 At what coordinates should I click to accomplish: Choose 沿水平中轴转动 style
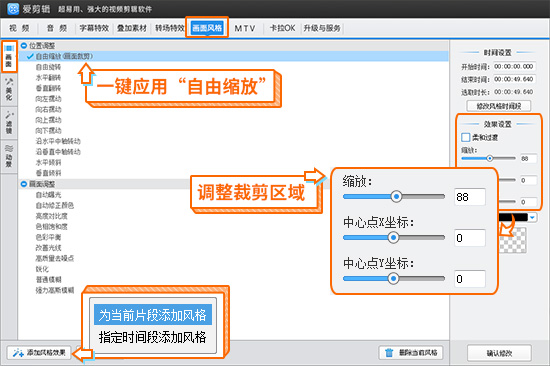58,141
